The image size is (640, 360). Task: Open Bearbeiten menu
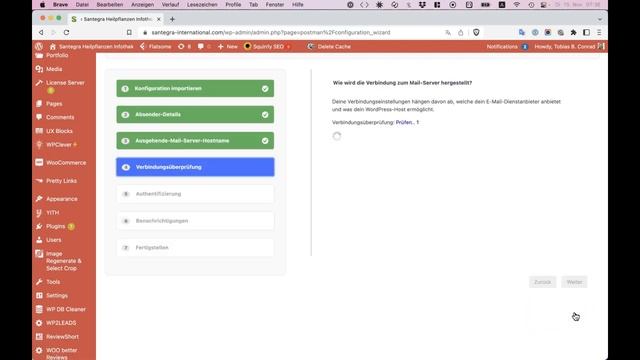tap(110, 4)
